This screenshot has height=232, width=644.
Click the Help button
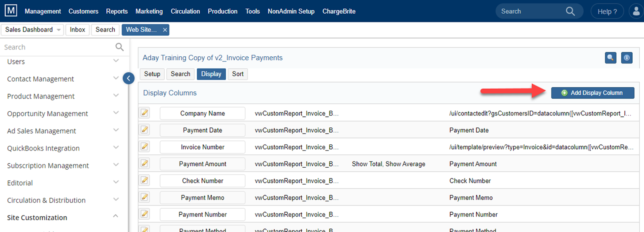pos(607,11)
